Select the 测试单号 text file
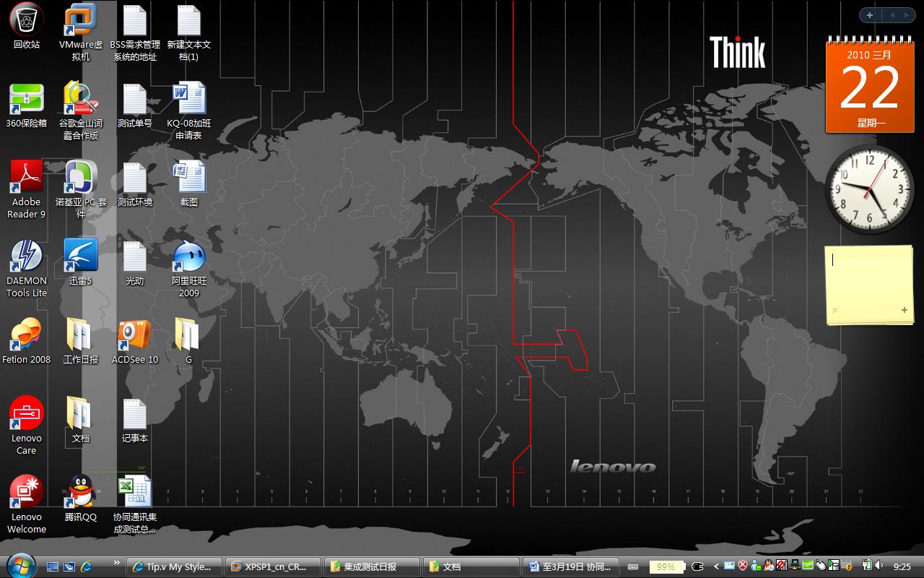This screenshot has width=924, height=578. [135, 105]
